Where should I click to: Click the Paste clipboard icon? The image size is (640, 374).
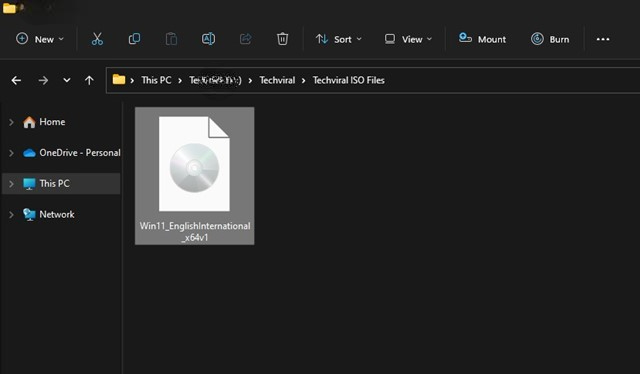click(171, 39)
